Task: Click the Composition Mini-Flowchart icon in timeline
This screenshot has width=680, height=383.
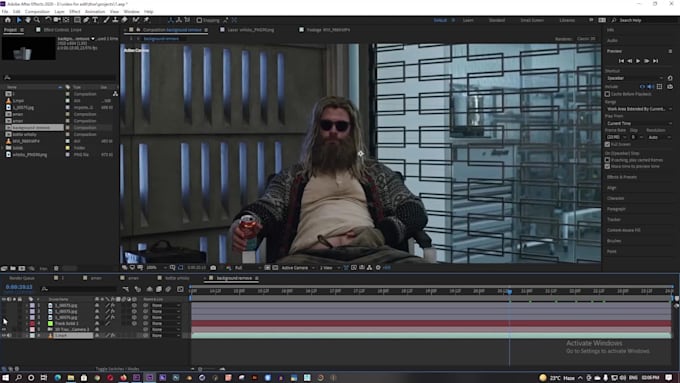Action: [x=126, y=289]
